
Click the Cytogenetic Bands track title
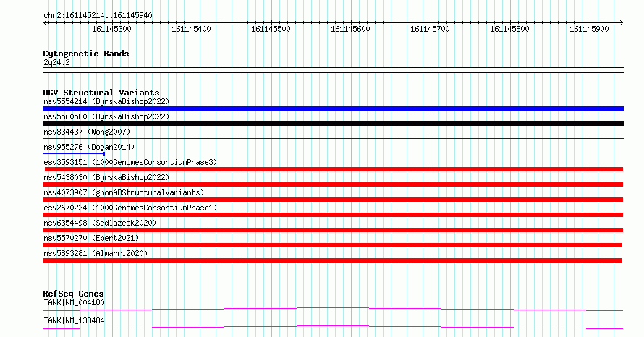point(86,54)
